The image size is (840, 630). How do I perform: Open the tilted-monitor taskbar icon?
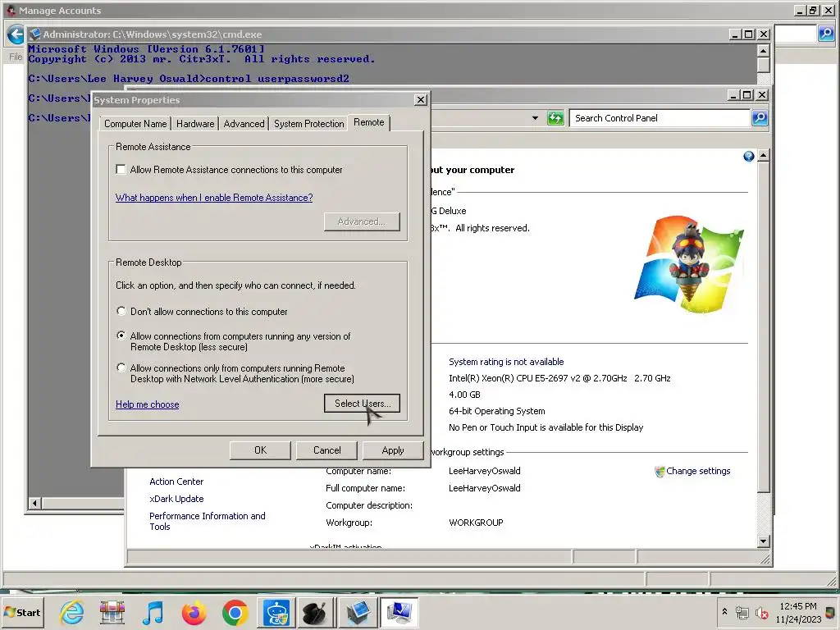(358, 612)
